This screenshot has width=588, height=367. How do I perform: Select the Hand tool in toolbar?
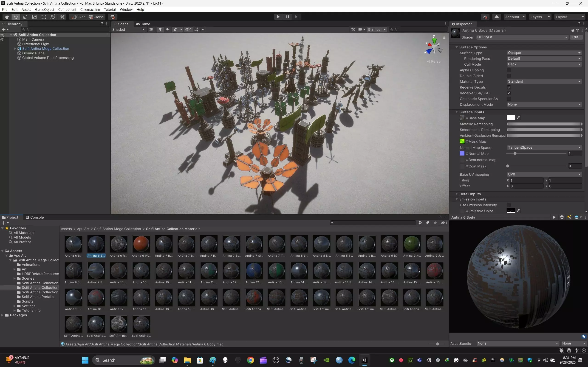click(x=7, y=17)
